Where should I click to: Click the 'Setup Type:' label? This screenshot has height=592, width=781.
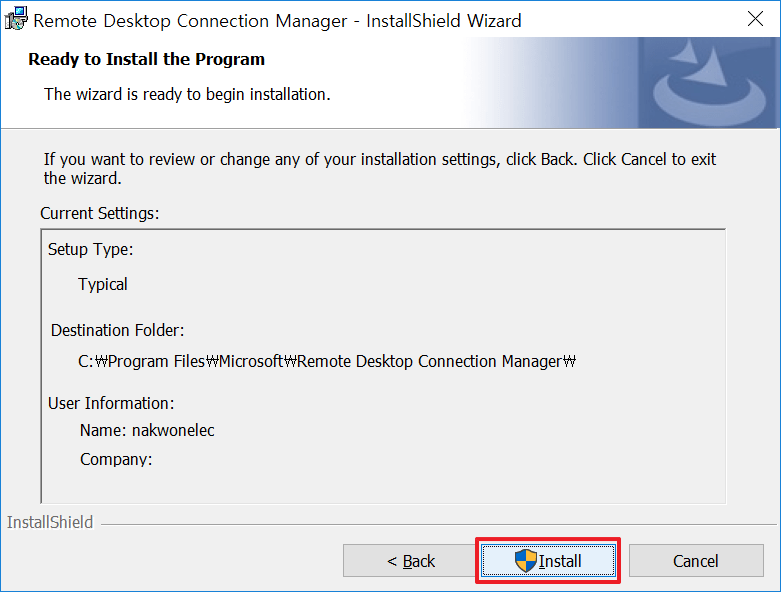pyautogui.click(x=90, y=249)
